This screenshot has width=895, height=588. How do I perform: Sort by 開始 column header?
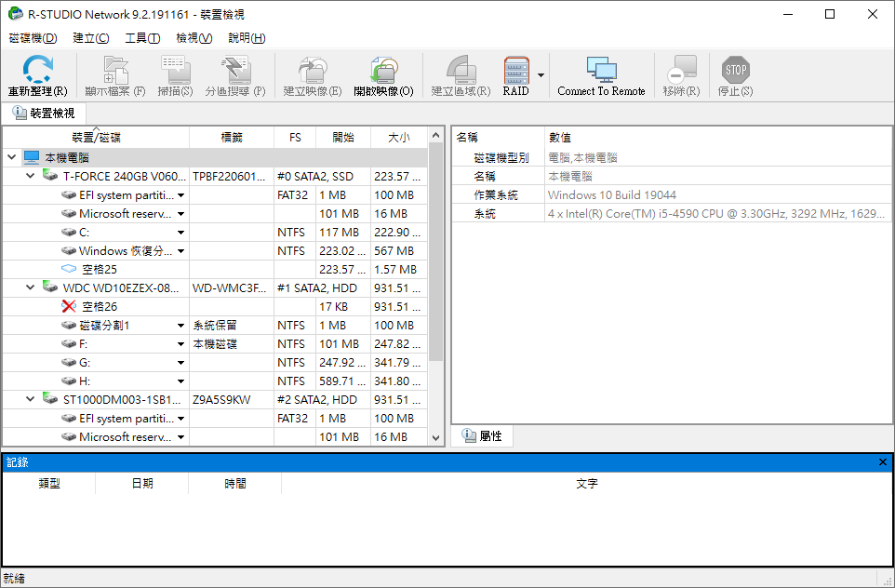click(x=343, y=138)
